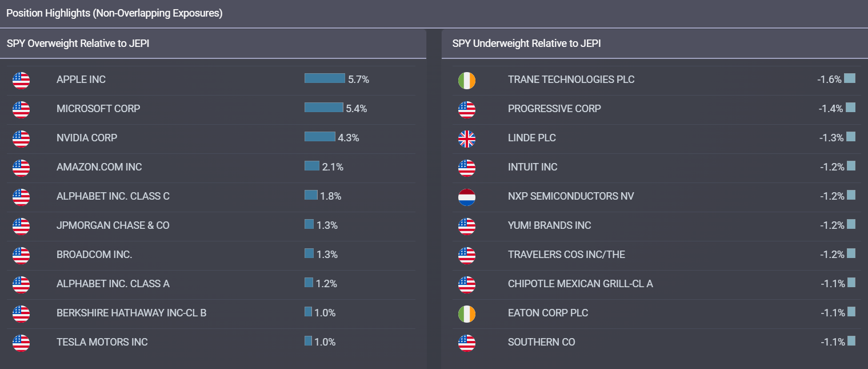The image size is (868, 369).
Task: Open Berkshire Hathaway Inc-CL B entry
Action: coord(131,313)
